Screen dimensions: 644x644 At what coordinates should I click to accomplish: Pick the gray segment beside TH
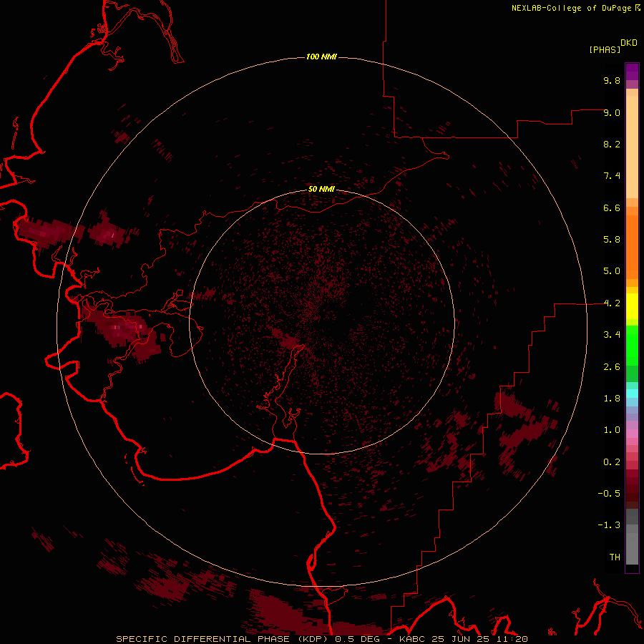tap(632, 548)
